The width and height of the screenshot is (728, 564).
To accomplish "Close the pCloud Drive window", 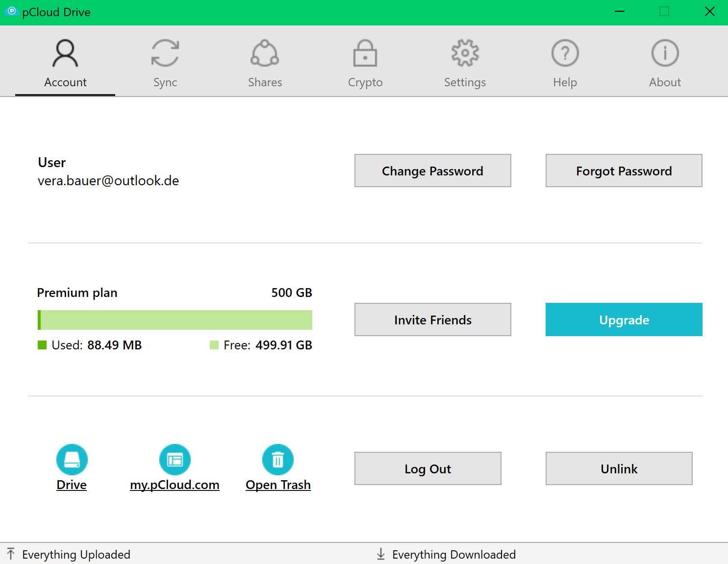I will 709,11.
